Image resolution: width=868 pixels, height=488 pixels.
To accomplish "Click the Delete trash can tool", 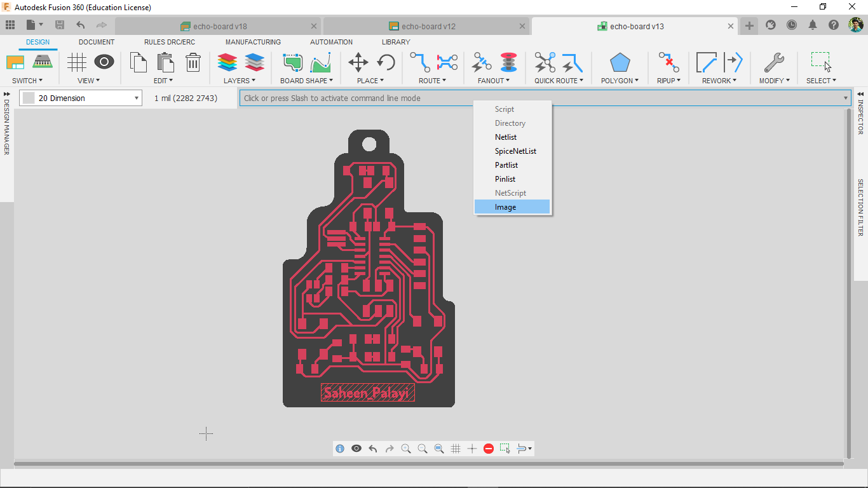I will [x=193, y=62].
